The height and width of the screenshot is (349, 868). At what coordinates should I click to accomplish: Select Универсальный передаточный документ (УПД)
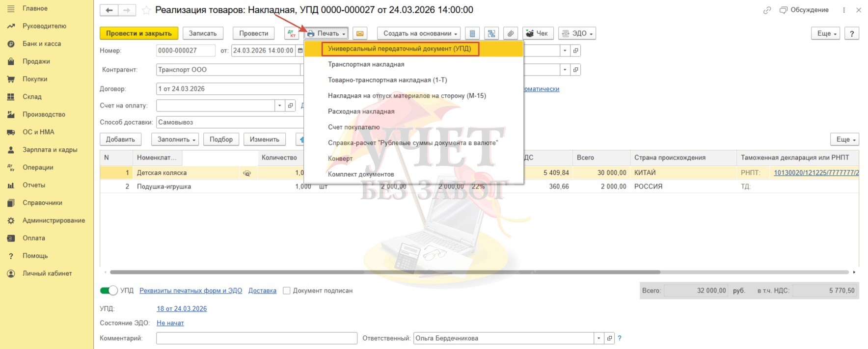tap(399, 49)
